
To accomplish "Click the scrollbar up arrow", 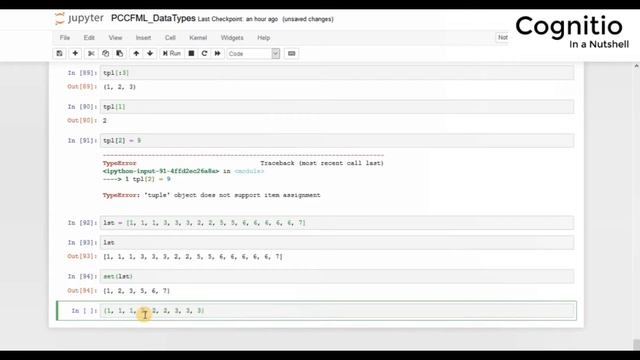I will click(636, 66).
